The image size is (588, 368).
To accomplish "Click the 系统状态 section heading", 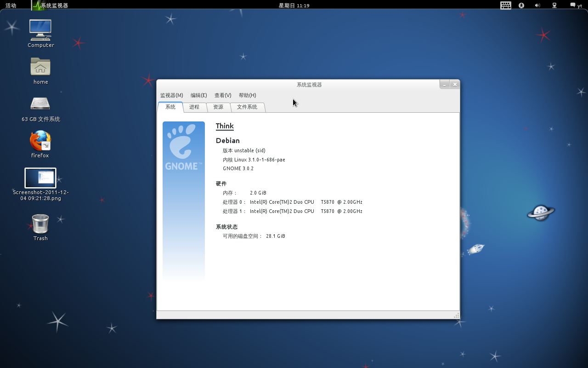I will point(226,227).
